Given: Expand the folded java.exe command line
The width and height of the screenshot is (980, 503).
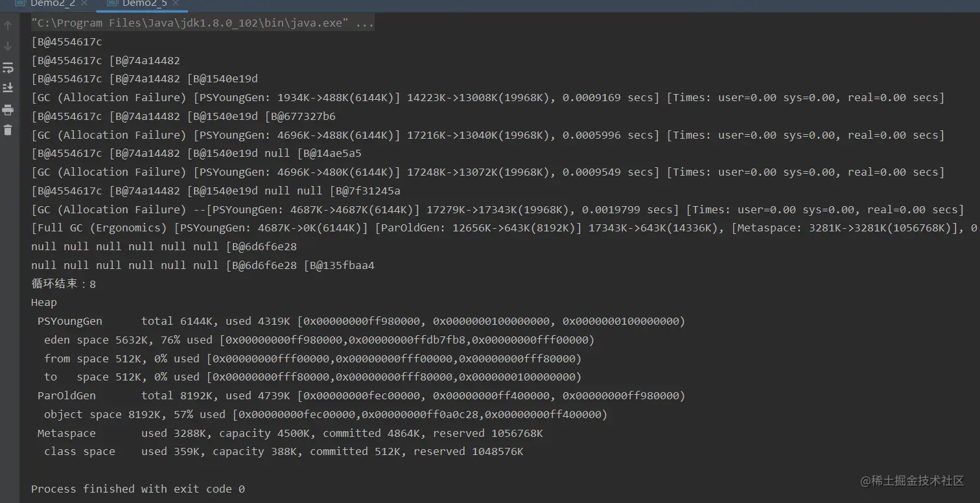Looking at the screenshot, I should (x=202, y=23).
